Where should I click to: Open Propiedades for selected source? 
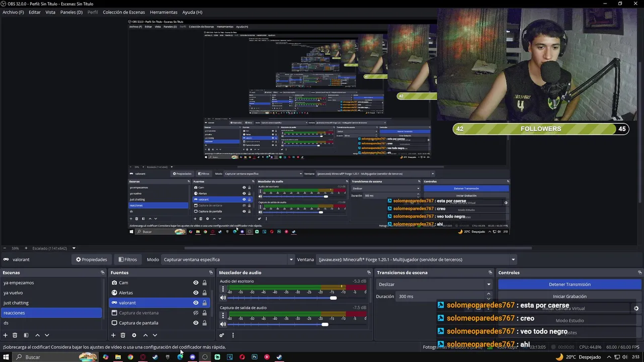91,259
